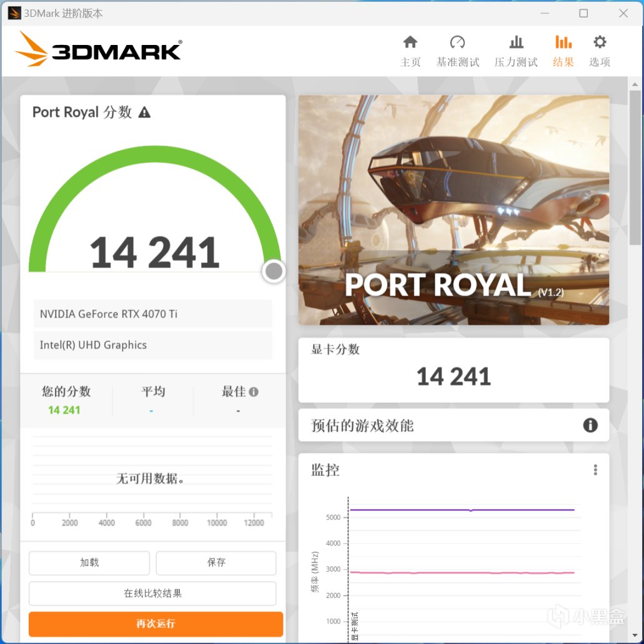644x644 pixels.
Task: Click the 保存 save button
Action: point(216,563)
